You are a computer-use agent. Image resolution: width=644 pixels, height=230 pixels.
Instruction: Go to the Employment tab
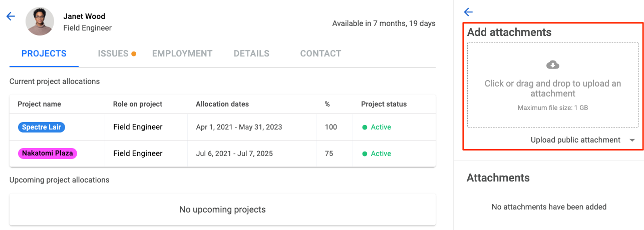182,53
